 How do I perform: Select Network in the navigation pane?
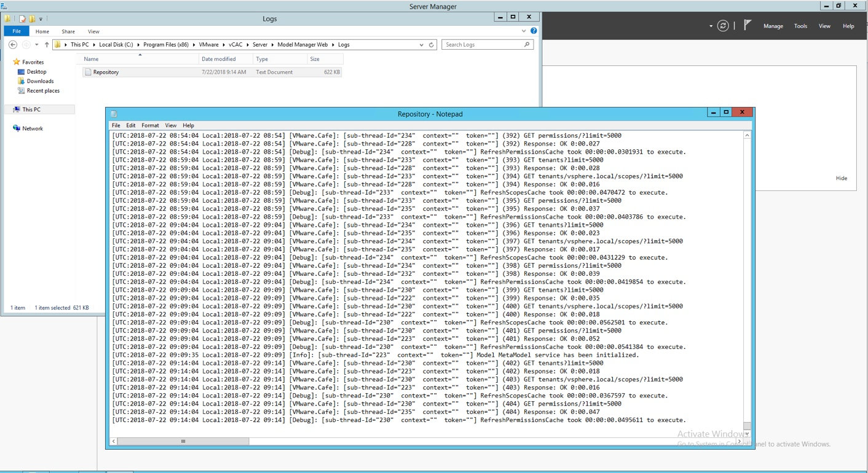click(33, 128)
